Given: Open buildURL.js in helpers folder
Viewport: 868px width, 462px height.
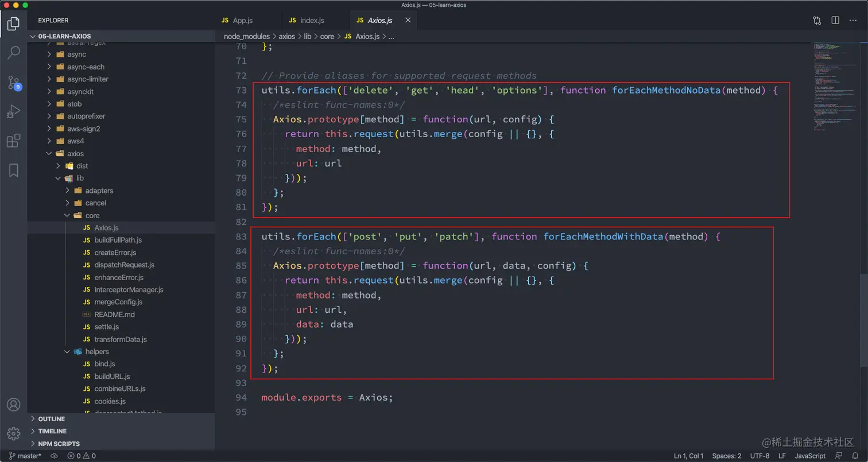Looking at the screenshot, I should tap(121, 376).
